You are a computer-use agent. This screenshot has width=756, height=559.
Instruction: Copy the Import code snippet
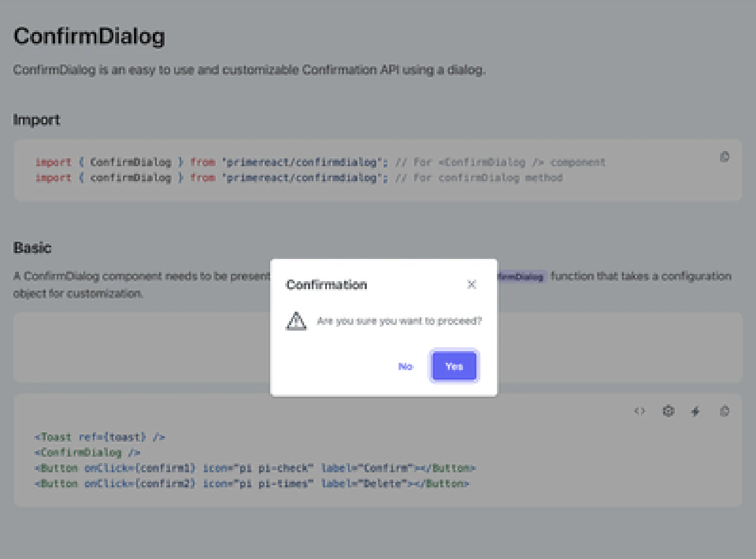724,157
